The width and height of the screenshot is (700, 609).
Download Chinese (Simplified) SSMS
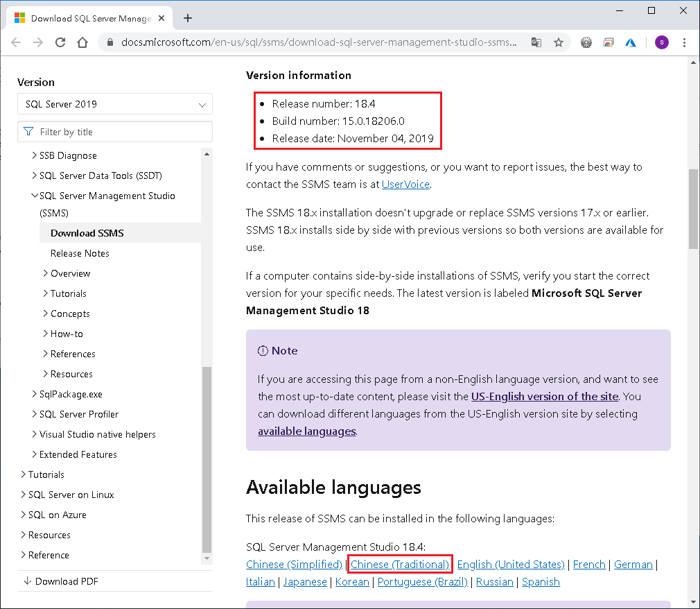click(294, 565)
